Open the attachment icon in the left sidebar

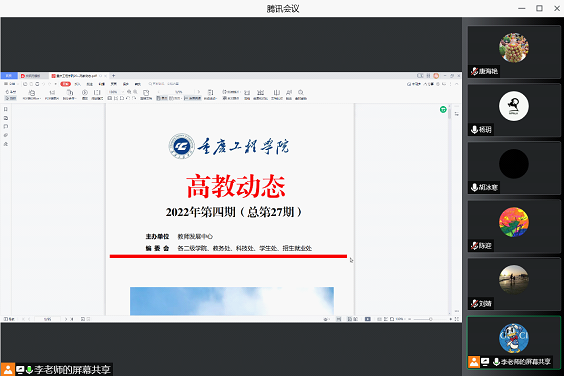coord(6,135)
